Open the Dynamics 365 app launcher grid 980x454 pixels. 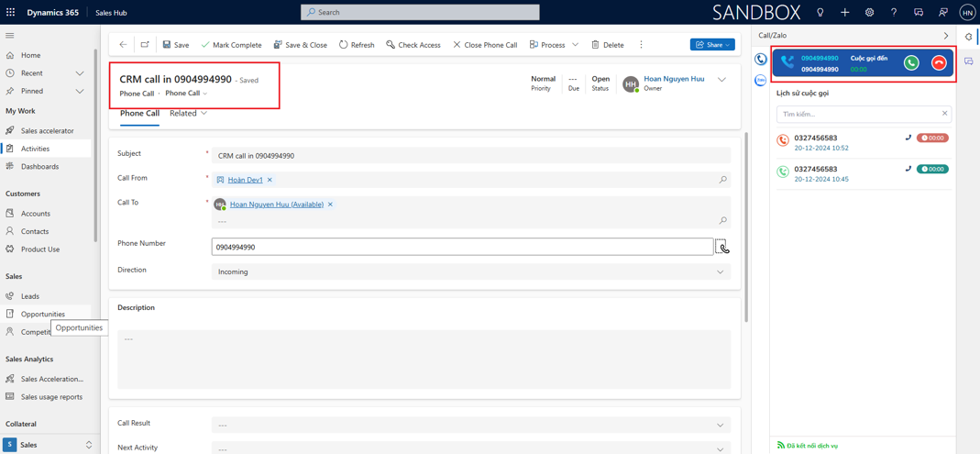coord(11,13)
